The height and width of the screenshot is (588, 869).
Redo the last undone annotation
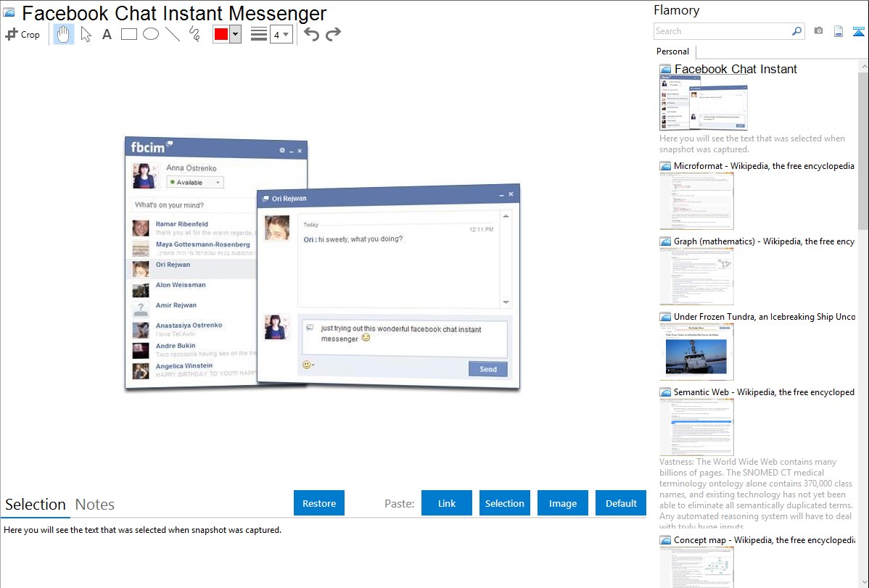pyautogui.click(x=333, y=34)
